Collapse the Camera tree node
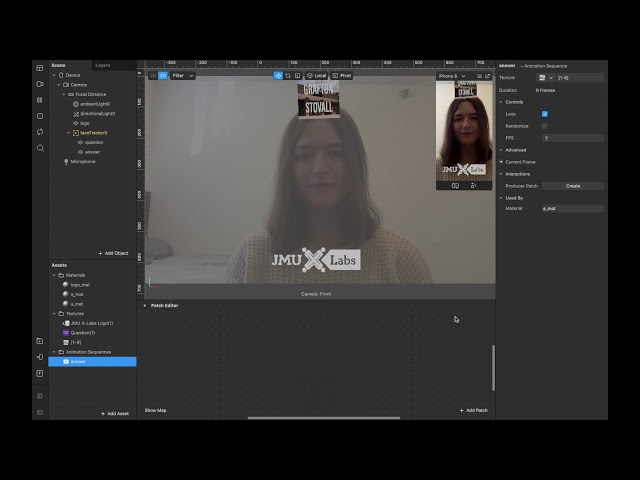Image resolution: width=640 pixels, height=480 pixels. pyautogui.click(x=59, y=85)
